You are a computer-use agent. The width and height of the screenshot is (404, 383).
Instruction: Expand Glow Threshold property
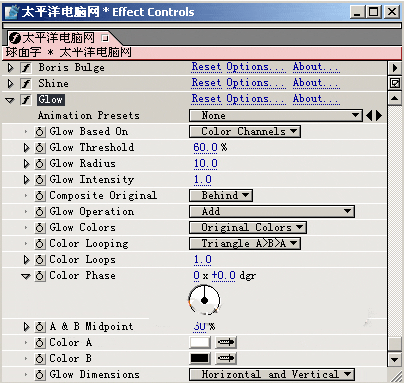pos(26,148)
